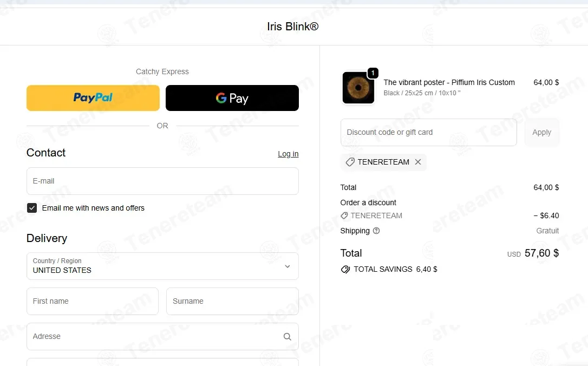
Task: Click the Discount code or gift card field
Action: click(x=429, y=132)
